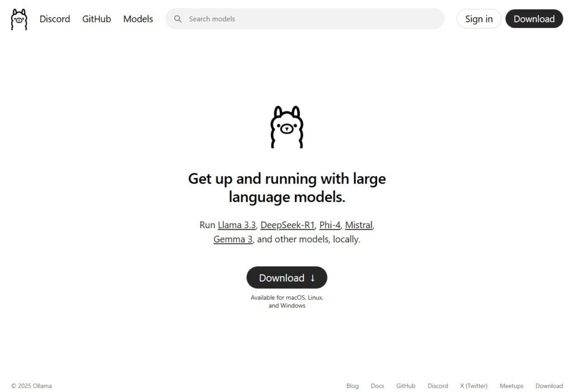Click the Ollama llama logo in header

19,19
